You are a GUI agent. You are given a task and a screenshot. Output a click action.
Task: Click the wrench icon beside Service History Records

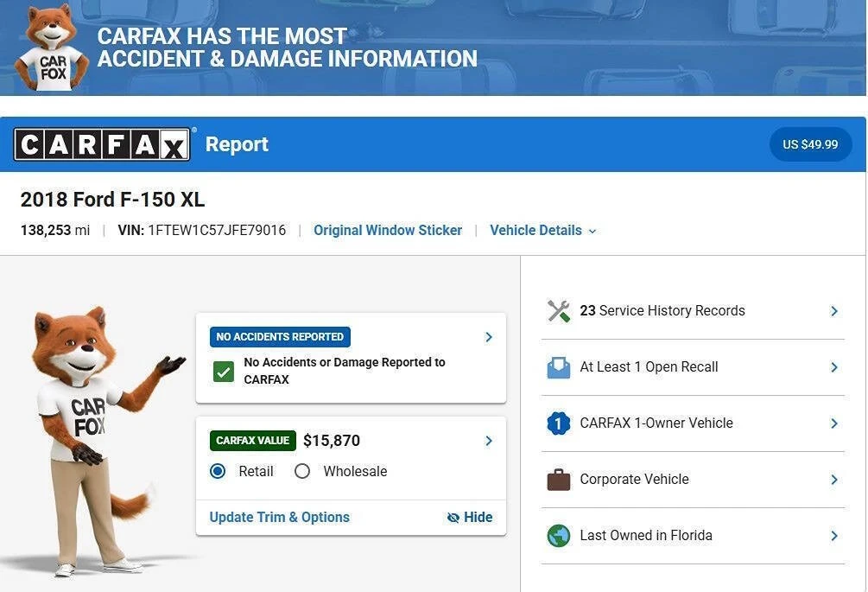pos(559,310)
